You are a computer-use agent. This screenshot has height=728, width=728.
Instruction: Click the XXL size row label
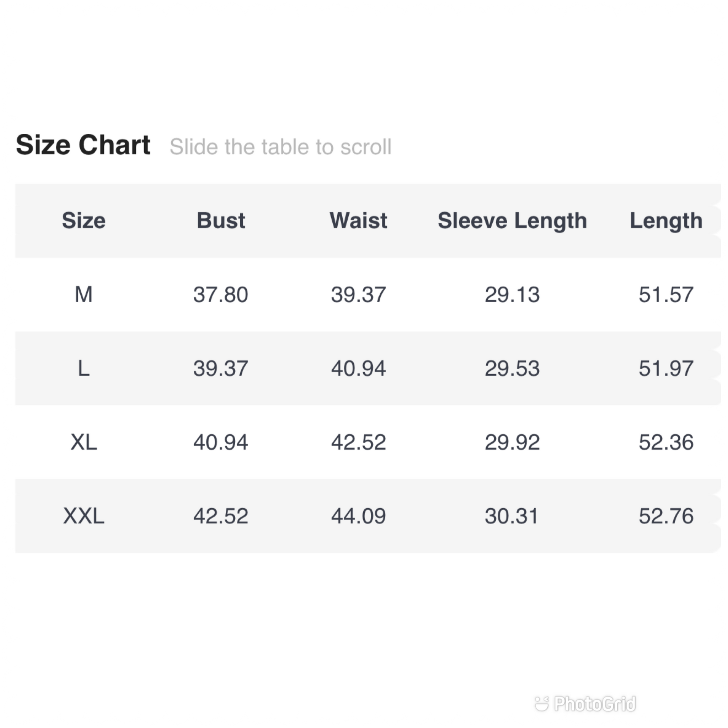click(84, 516)
